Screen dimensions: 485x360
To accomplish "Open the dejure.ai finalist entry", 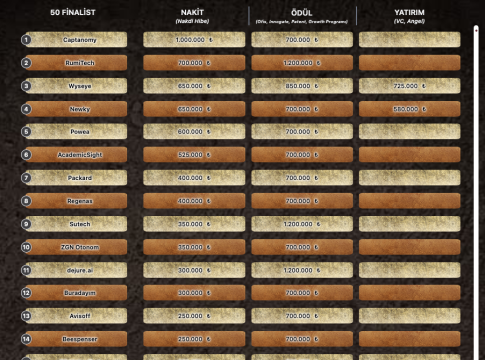I will [x=76, y=270].
